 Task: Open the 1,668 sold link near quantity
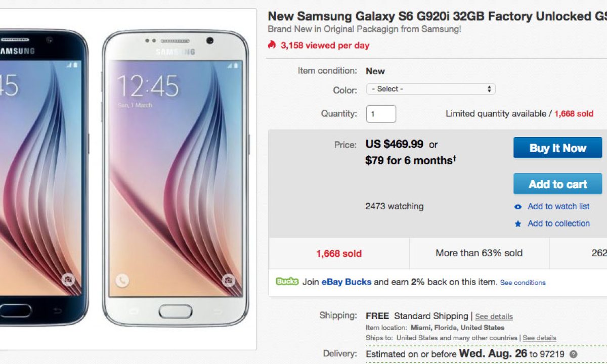click(574, 114)
